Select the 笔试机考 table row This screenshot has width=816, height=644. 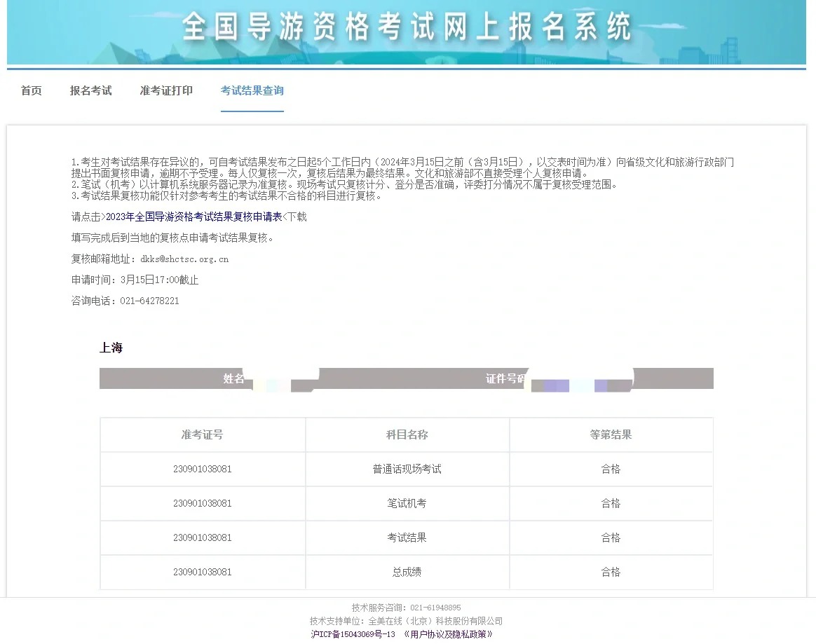[407, 503]
